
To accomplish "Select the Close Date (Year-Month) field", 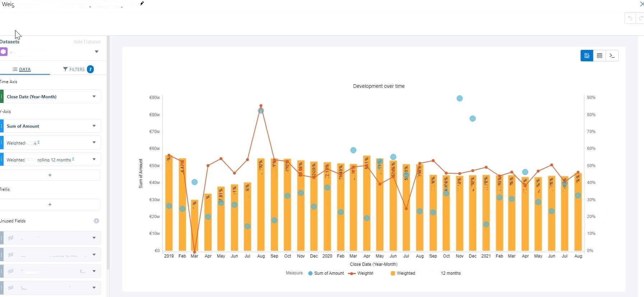I will [50, 96].
